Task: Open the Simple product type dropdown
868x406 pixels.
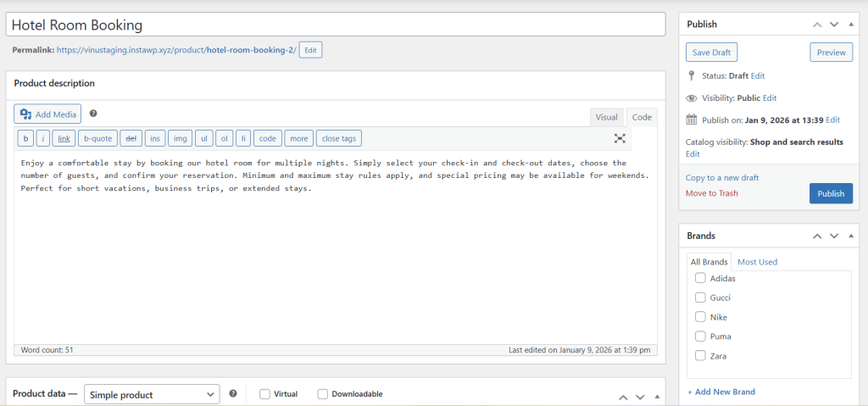Action: click(152, 395)
